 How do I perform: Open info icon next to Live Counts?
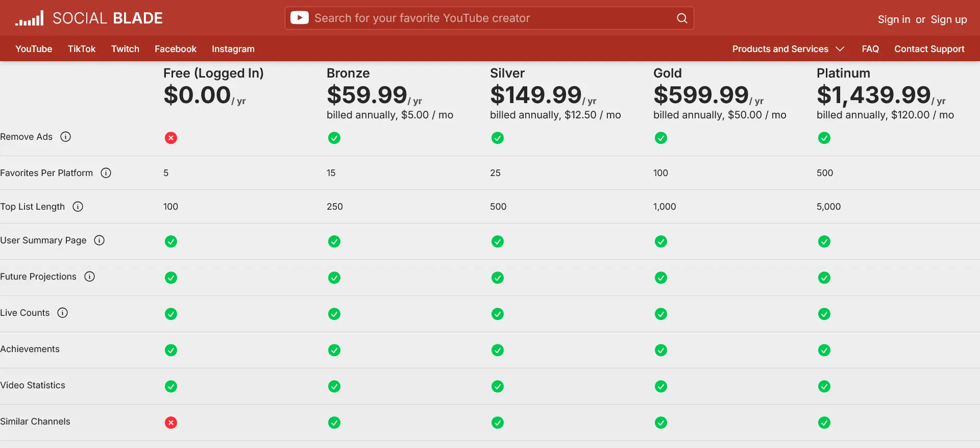(x=63, y=313)
